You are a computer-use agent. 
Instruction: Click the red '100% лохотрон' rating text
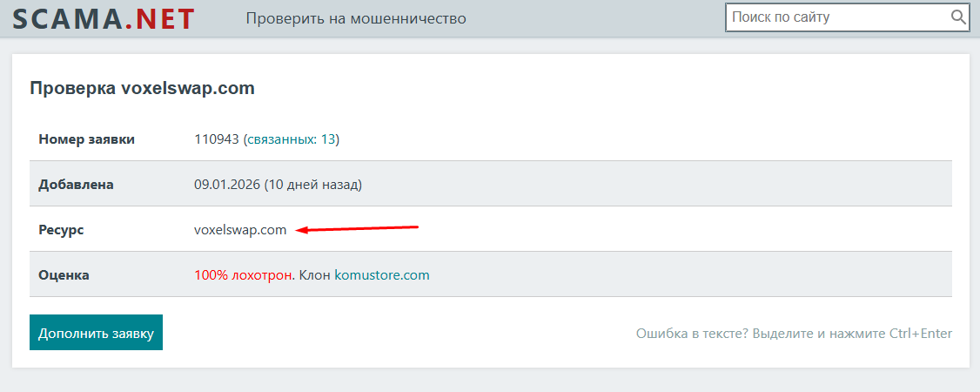coord(243,275)
